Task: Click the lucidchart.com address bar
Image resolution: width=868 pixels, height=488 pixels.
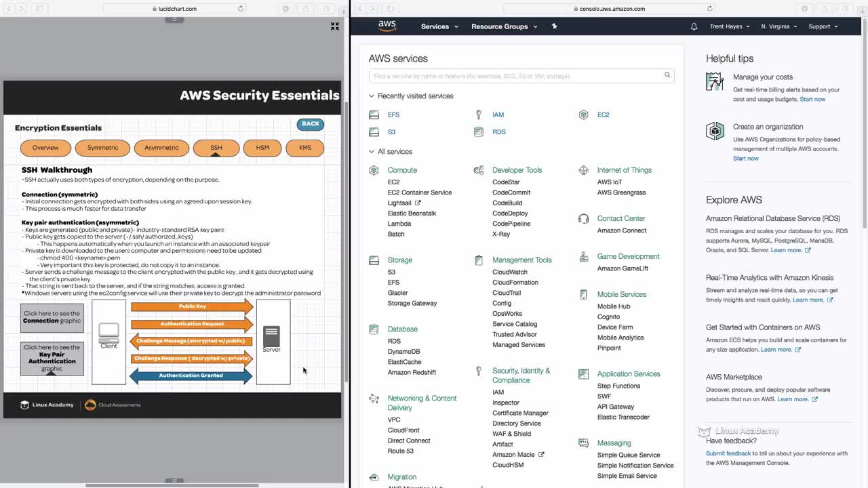Action: click(x=175, y=9)
